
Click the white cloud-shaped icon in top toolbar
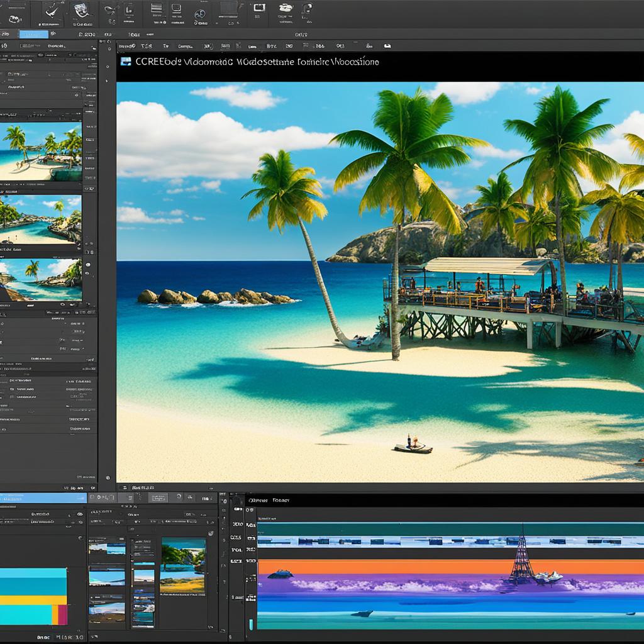click(285, 8)
